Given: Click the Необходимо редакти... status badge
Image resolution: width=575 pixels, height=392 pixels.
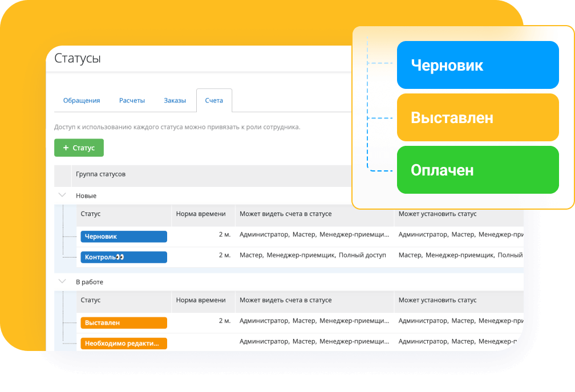Looking at the screenshot, I should (x=123, y=343).
